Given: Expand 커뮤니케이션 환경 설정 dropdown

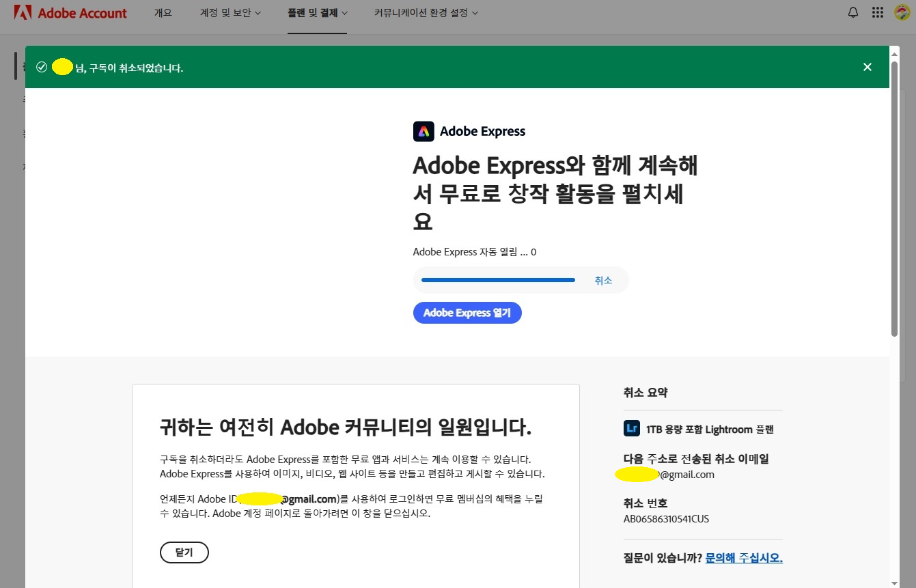Looking at the screenshot, I should coord(426,13).
